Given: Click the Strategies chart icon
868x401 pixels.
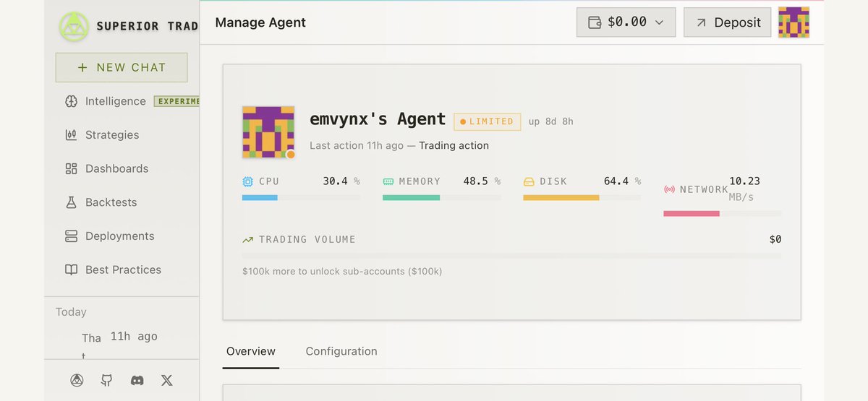Looking at the screenshot, I should (x=71, y=134).
